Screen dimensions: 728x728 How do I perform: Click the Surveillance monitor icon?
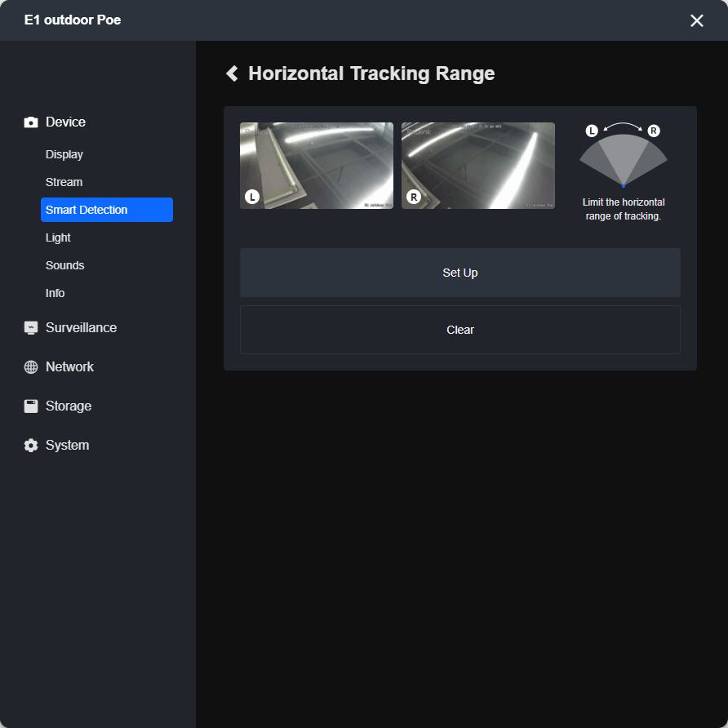[31, 328]
